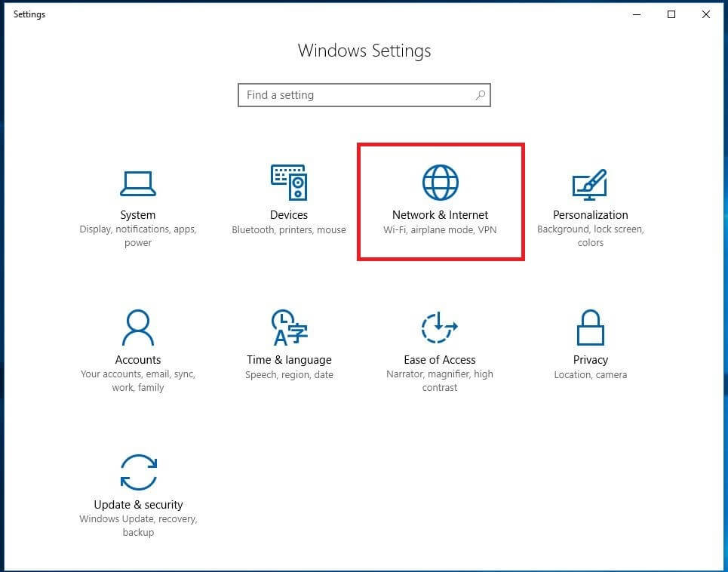Screen dimensions: 728x572
Task: Click the search magnifier icon
Action: click(x=481, y=95)
